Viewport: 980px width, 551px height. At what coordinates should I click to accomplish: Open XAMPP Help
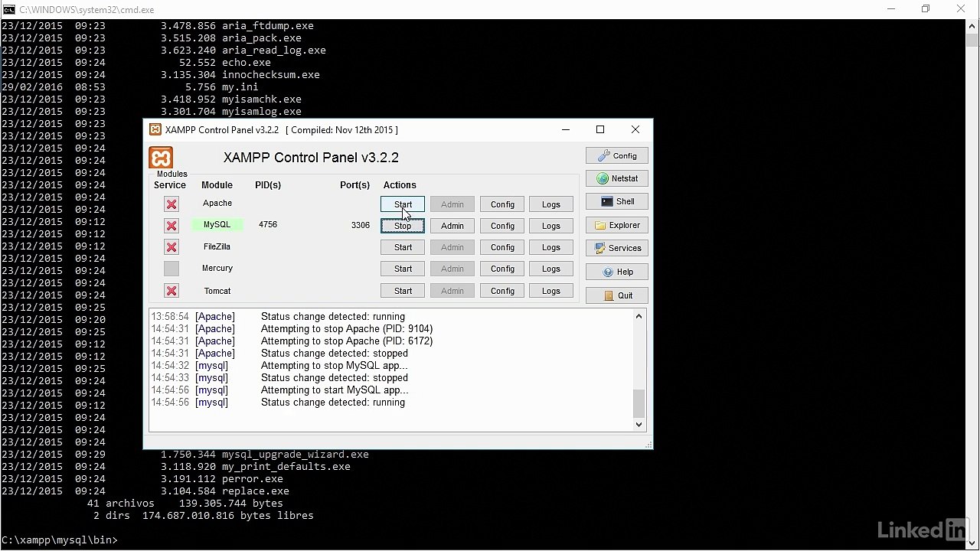pyautogui.click(x=617, y=272)
